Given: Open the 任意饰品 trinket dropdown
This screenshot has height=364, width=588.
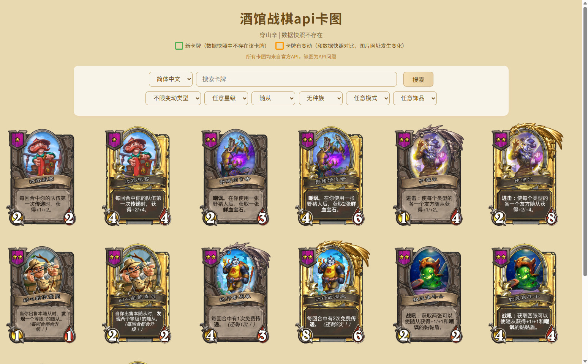Looking at the screenshot, I should point(415,98).
